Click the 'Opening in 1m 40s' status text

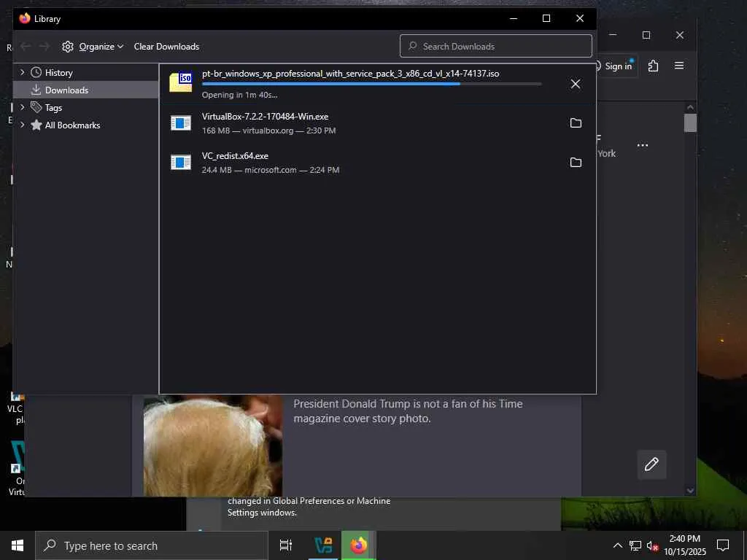[239, 95]
